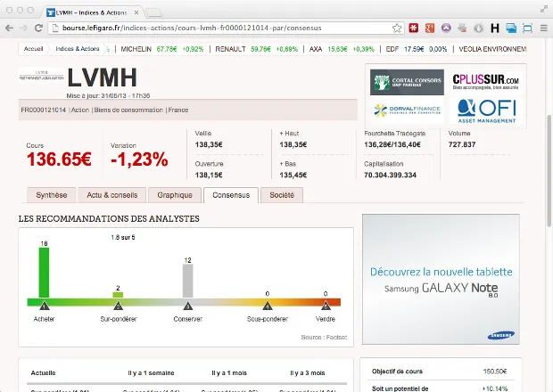Screen dimensions: 553x392
Task: Click the -1,23% variation value
Action: [x=139, y=159]
